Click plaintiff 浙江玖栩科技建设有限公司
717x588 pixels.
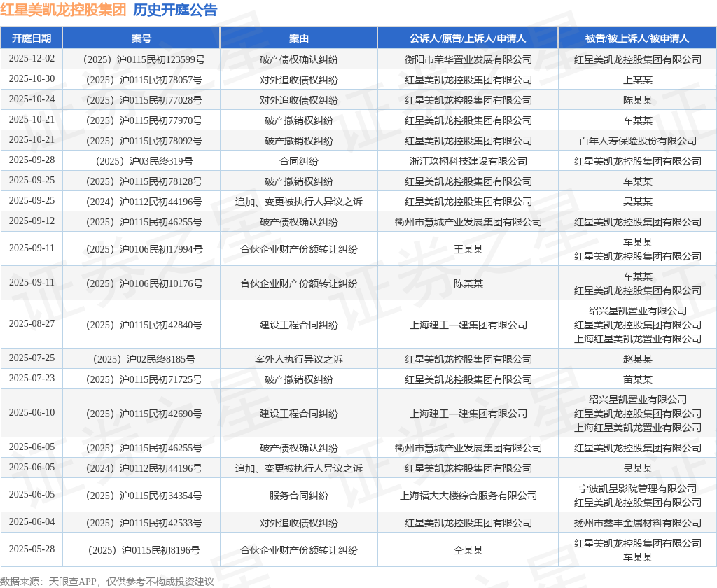(x=468, y=161)
